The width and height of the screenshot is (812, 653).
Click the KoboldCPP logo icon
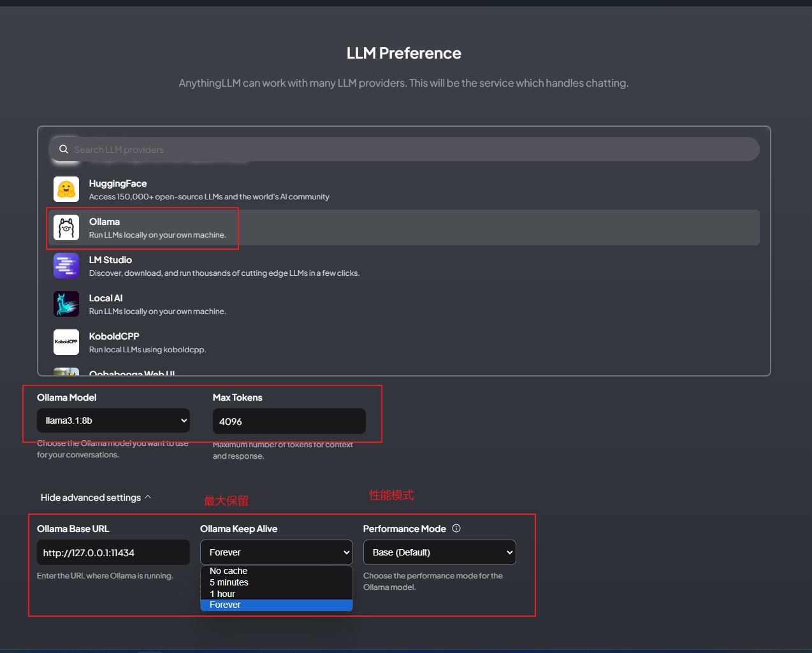pos(66,342)
